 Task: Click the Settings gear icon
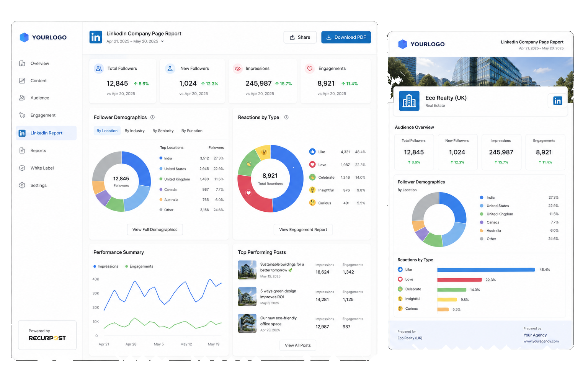click(22, 185)
